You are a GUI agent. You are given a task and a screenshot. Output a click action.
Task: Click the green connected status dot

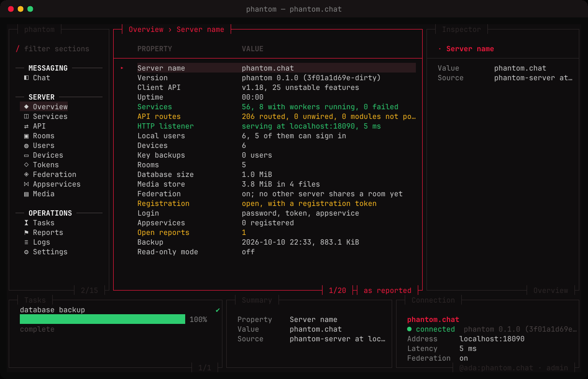coord(410,329)
